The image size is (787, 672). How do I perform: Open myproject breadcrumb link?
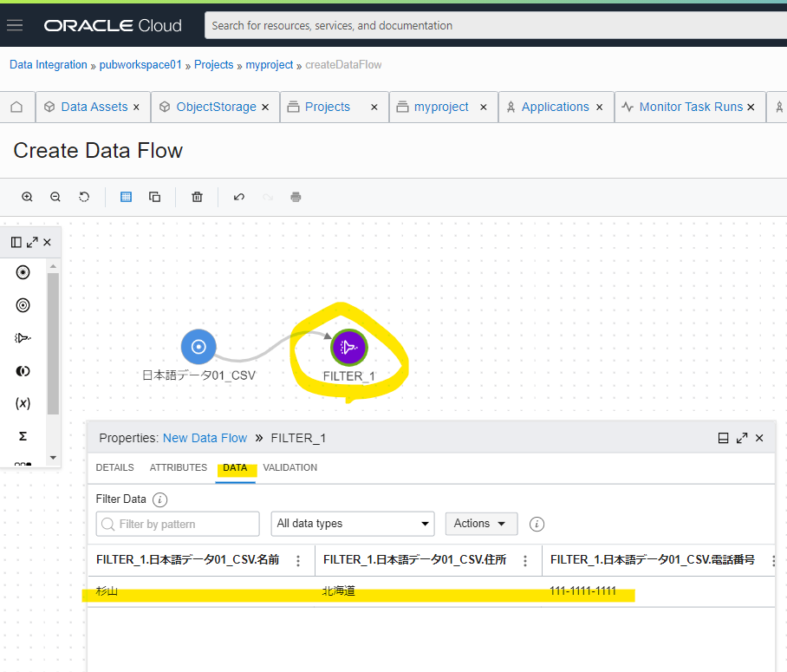coord(269,65)
